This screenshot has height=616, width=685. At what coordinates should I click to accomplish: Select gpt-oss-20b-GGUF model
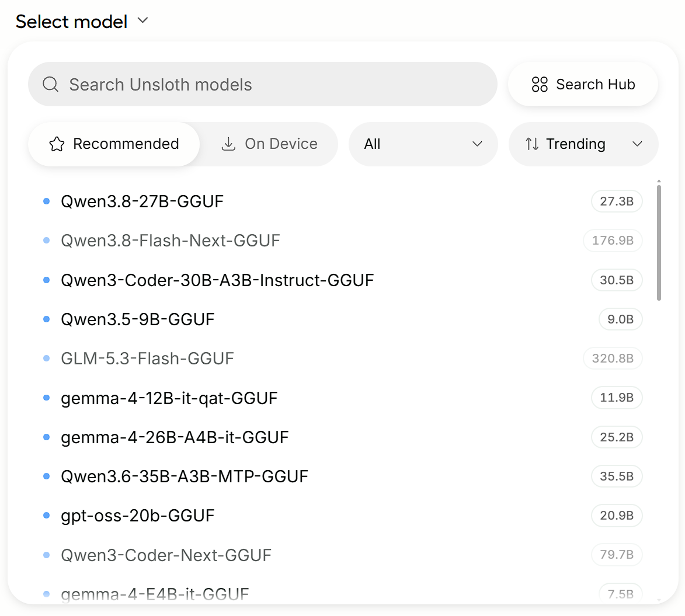click(342, 516)
